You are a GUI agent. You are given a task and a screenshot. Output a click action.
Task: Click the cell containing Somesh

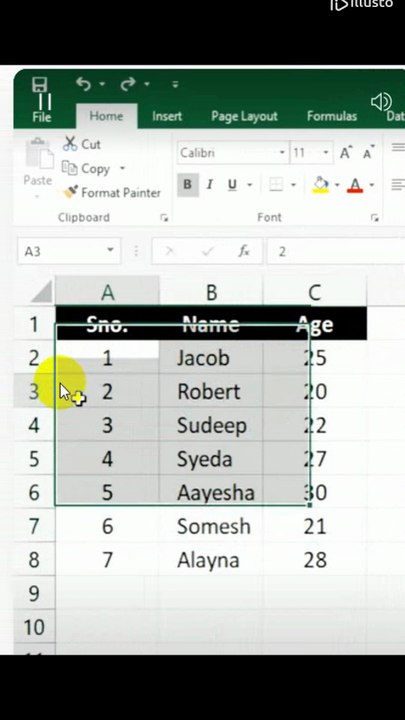(x=211, y=526)
